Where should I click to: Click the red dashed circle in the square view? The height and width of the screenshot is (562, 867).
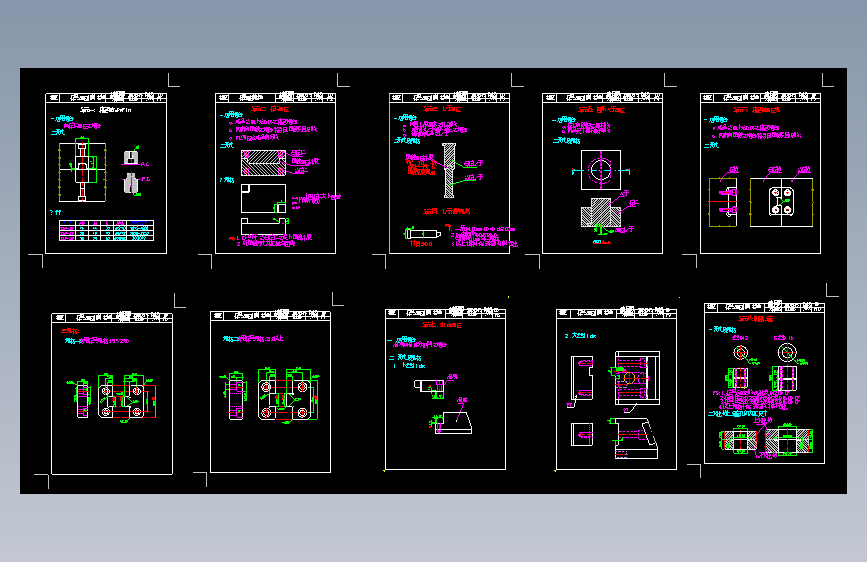601,170
